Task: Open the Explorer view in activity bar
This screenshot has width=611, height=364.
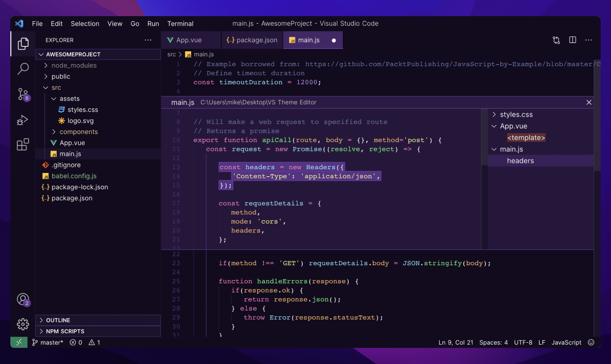Action: coord(23,43)
